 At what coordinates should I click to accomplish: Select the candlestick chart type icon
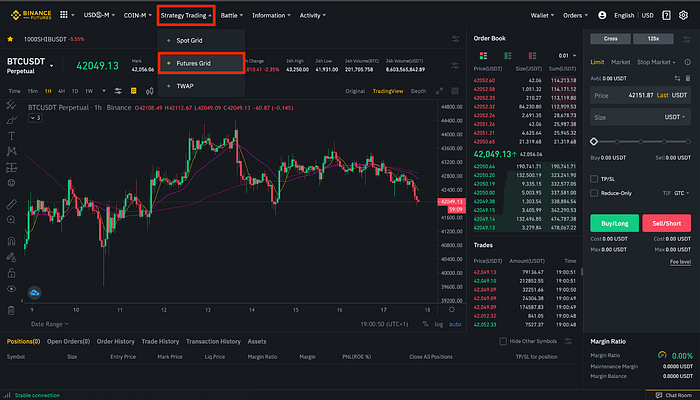click(x=150, y=91)
